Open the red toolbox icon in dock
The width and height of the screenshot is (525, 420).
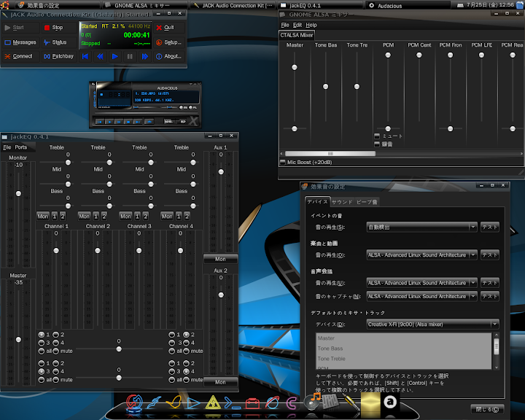click(252, 403)
